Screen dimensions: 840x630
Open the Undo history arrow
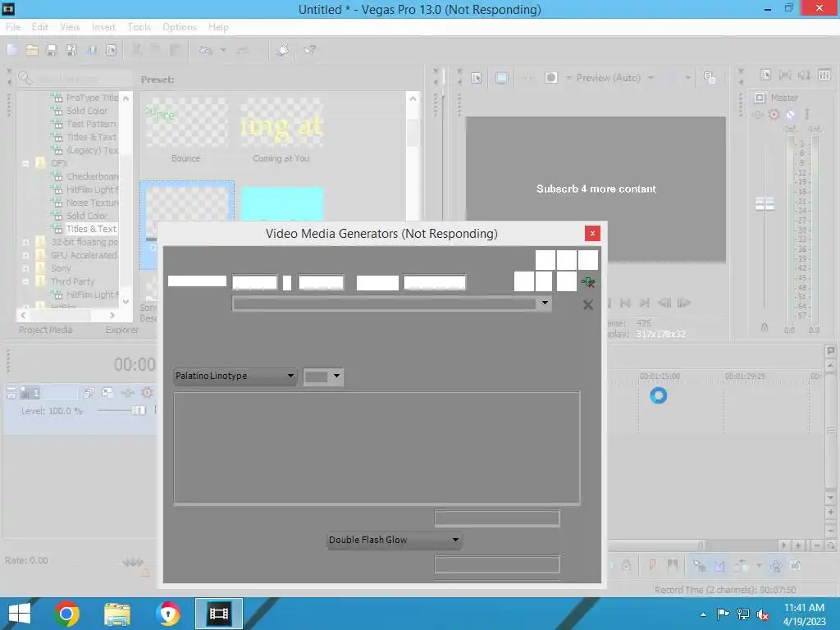tap(223, 50)
